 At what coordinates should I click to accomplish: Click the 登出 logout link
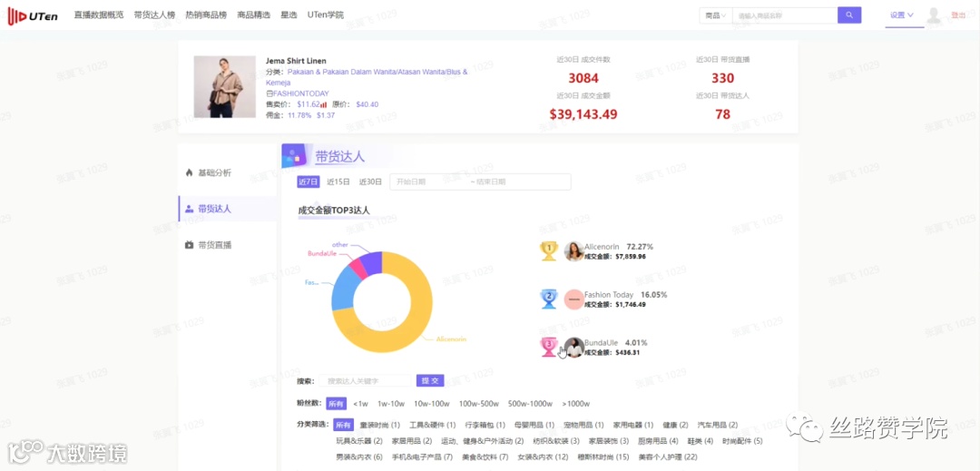pos(958,15)
